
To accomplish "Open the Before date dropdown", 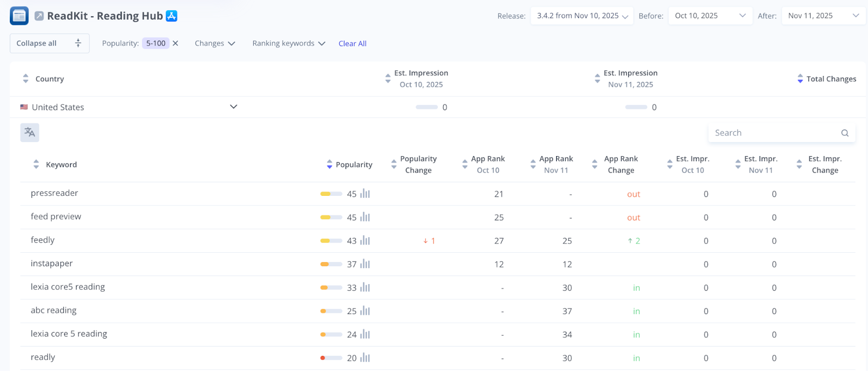I will (710, 16).
